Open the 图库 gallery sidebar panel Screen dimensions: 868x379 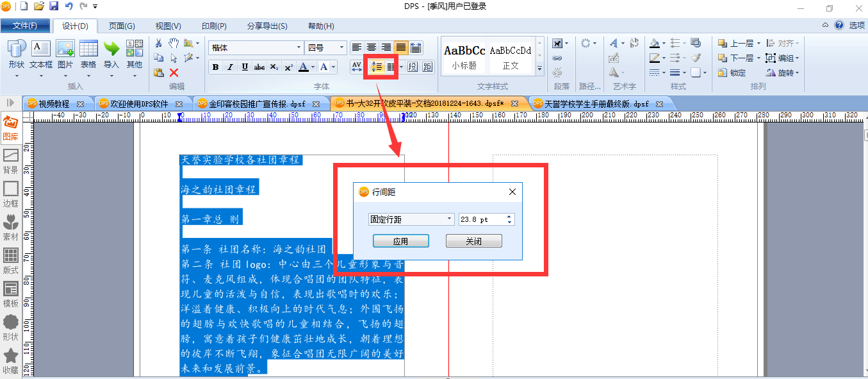tap(11, 128)
